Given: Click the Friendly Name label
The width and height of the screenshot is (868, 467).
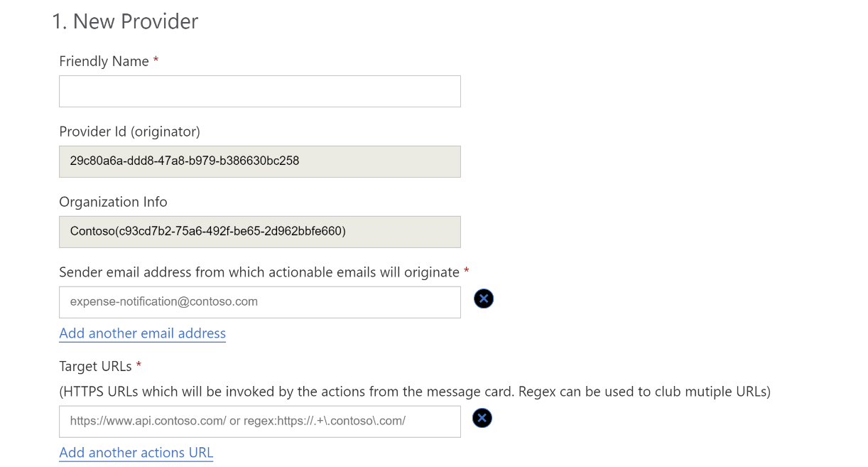Looking at the screenshot, I should (104, 61).
